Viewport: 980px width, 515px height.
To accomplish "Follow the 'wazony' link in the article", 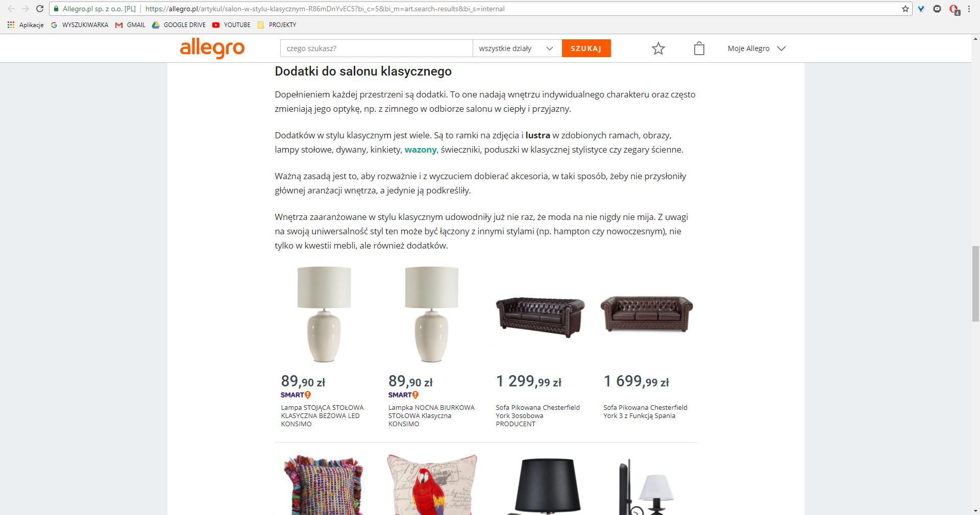I will click(x=421, y=150).
